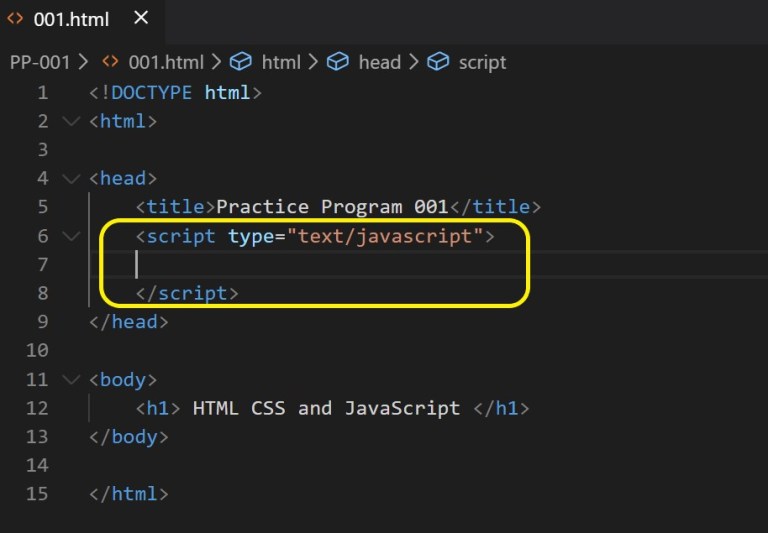Click line number 3 in the gutter
This screenshot has width=768, height=533.
click(x=43, y=149)
